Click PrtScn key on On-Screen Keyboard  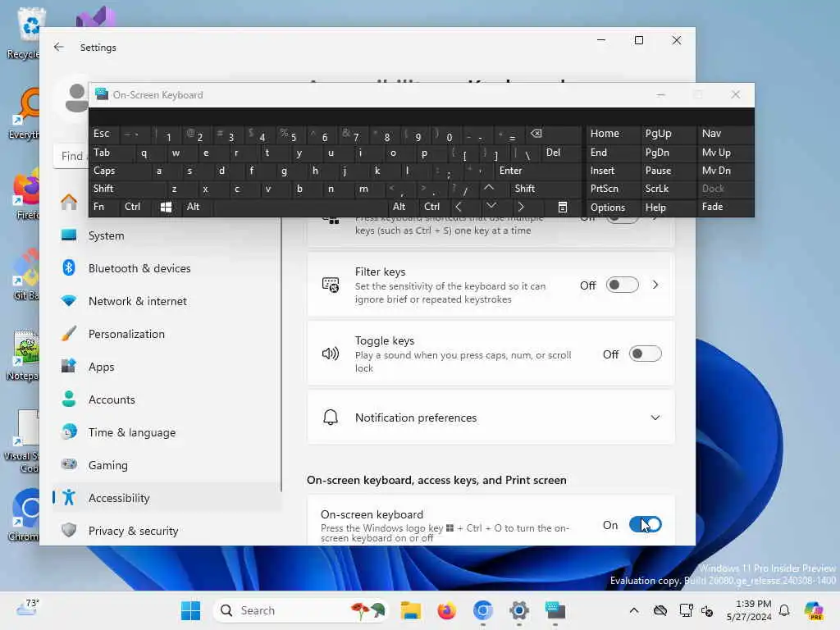click(x=612, y=189)
